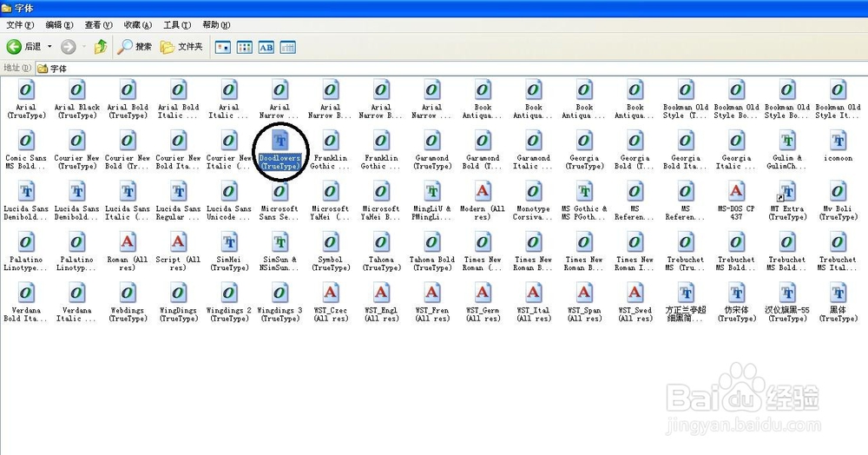The width and height of the screenshot is (868, 455).
Task: Click the Forward arrow toolbar button
Action: point(68,47)
